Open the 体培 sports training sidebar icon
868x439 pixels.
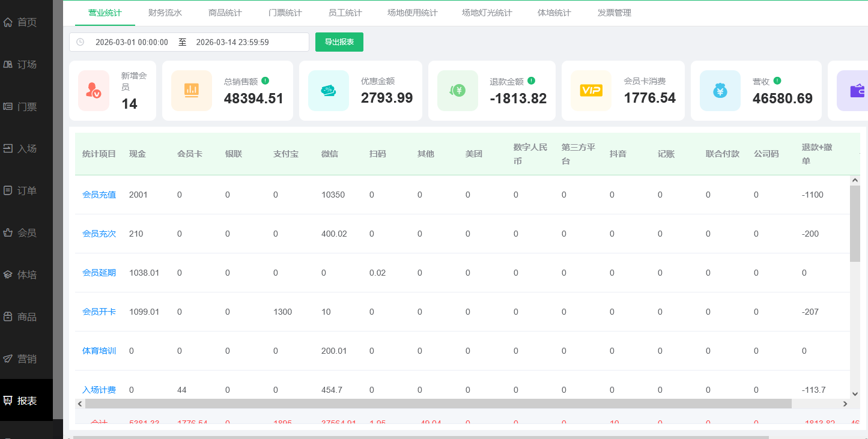(x=7, y=274)
